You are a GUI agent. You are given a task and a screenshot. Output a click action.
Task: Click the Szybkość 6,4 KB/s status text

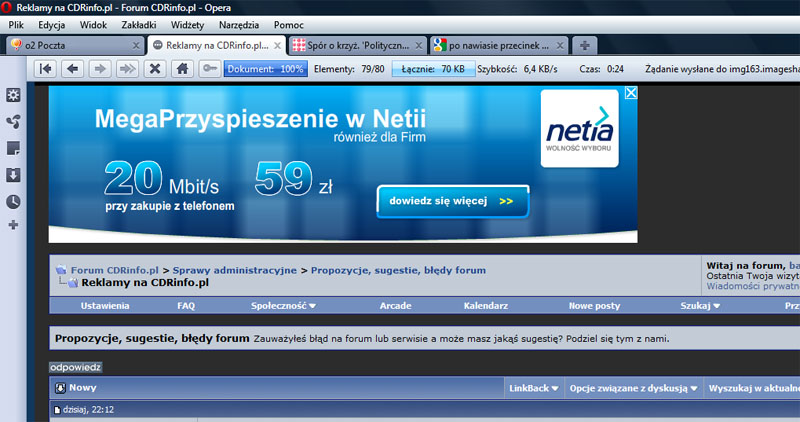517,68
